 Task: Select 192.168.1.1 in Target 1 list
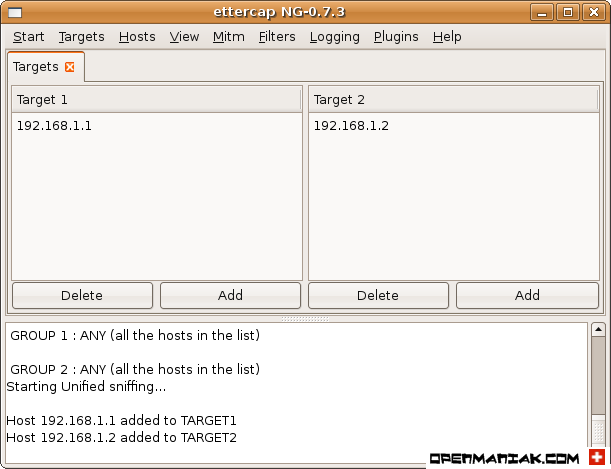[x=157, y=125]
